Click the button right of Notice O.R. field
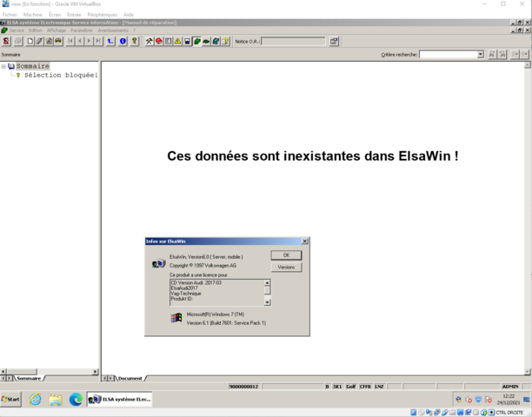 pyautogui.click(x=334, y=42)
